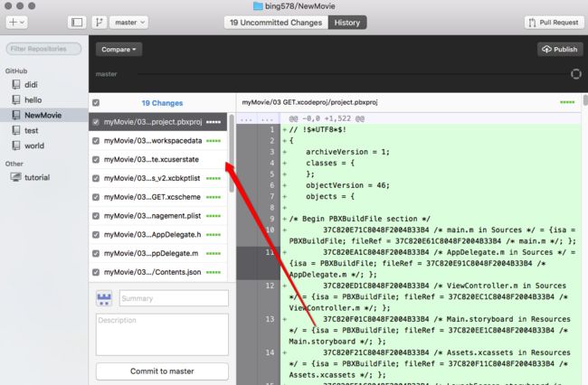Image resolution: width=588 pixels, height=385 pixels.
Task: Select the world repository
Action: (44, 146)
